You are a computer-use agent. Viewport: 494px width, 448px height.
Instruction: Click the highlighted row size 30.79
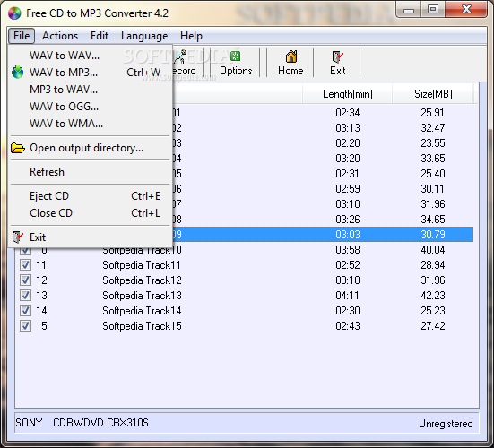[433, 235]
